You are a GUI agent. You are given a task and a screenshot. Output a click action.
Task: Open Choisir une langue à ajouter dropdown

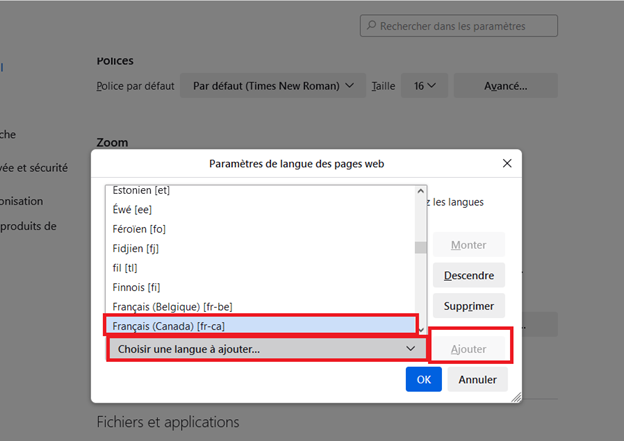coord(265,349)
